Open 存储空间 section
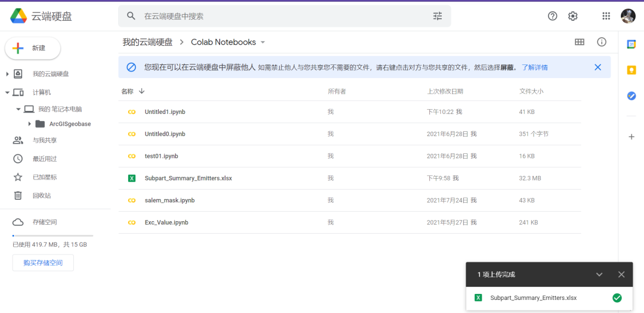 45,222
